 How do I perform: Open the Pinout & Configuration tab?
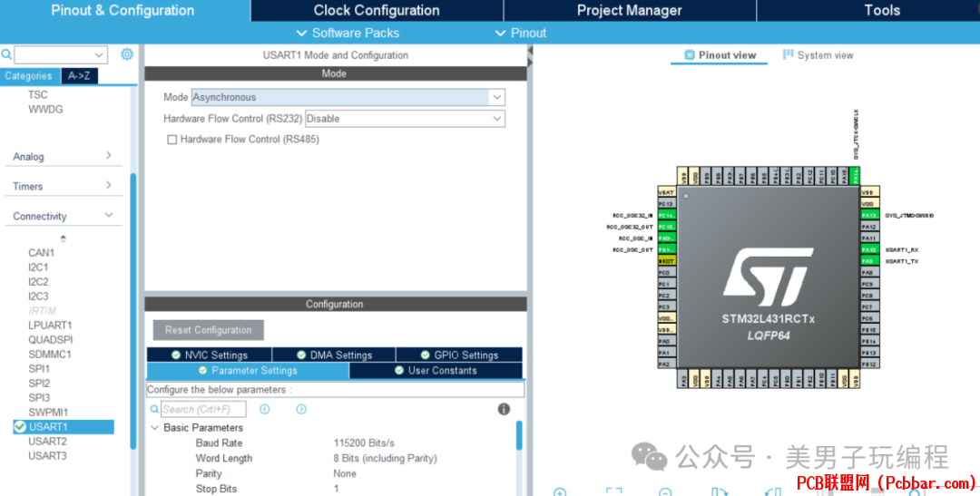click(123, 11)
